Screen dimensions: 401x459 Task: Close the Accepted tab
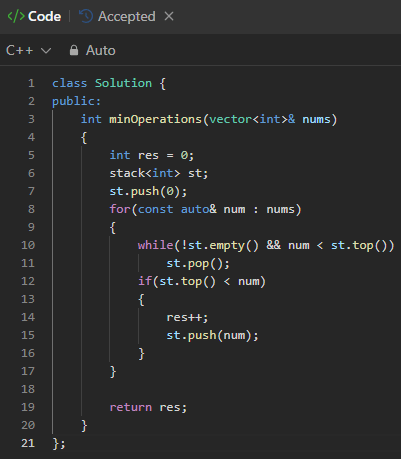(169, 16)
